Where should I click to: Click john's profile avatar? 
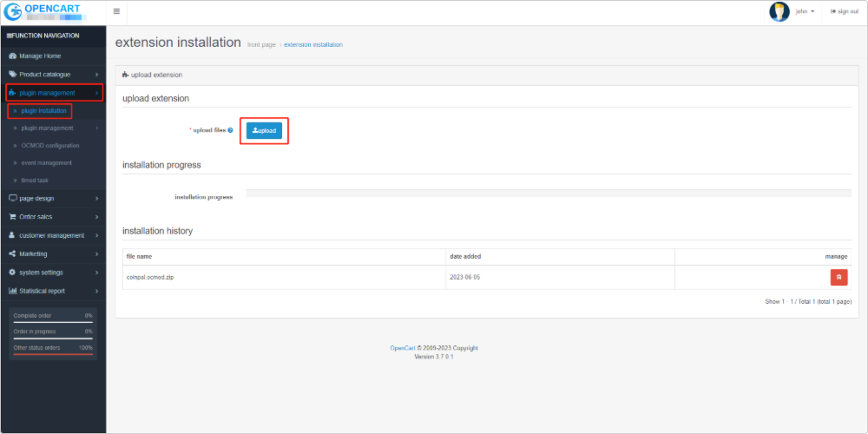click(779, 11)
